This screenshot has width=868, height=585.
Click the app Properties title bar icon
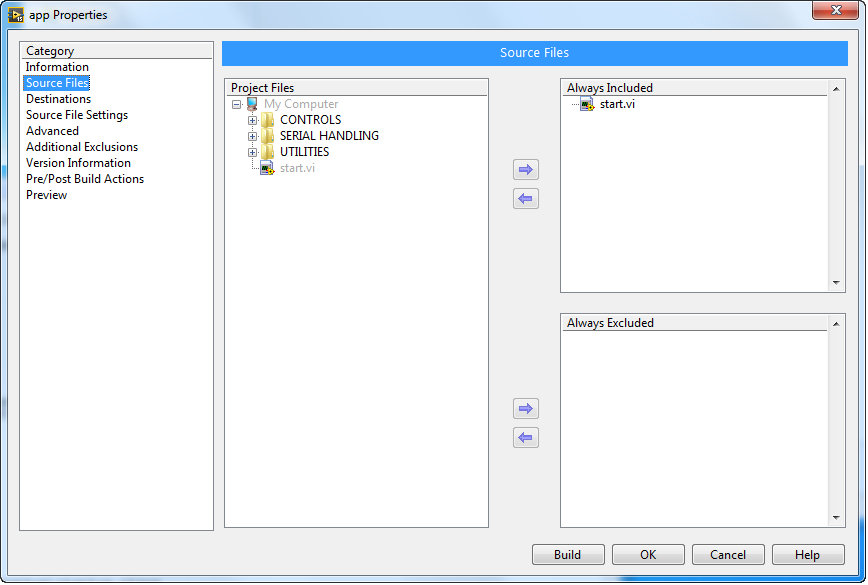point(16,15)
